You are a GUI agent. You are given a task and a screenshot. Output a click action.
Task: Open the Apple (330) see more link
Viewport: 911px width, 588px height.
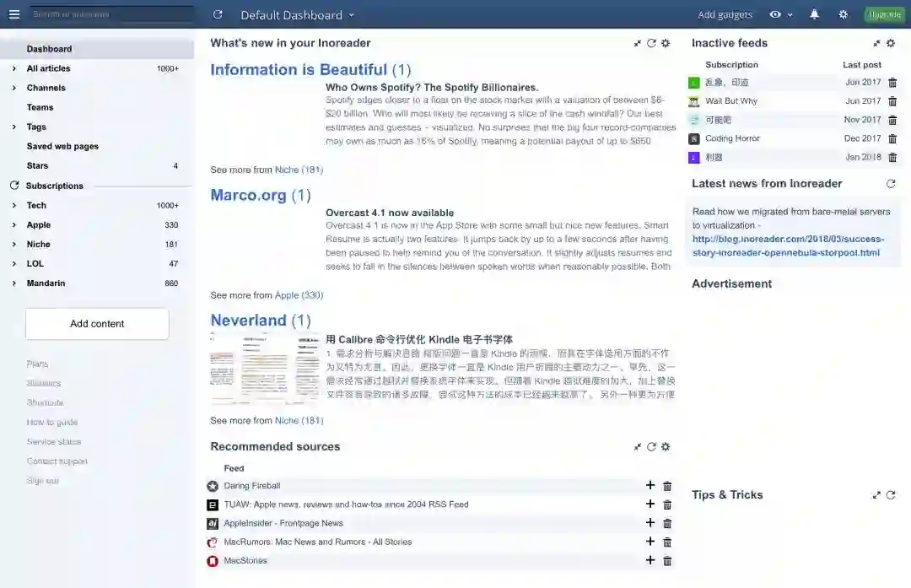(299, 295)
